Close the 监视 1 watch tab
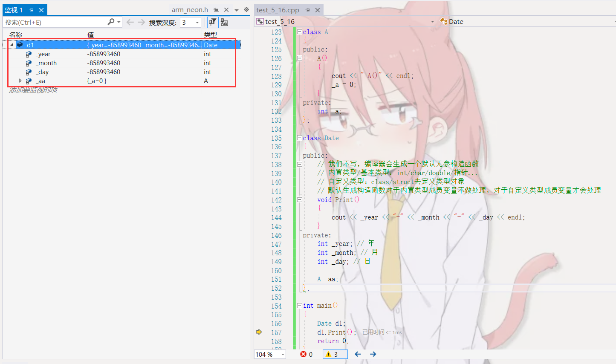 41,10
